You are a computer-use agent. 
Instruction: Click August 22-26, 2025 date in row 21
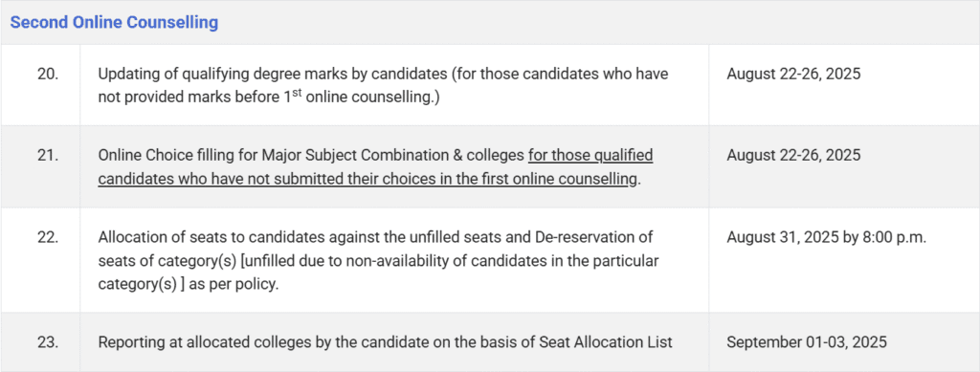coord(793,155)
